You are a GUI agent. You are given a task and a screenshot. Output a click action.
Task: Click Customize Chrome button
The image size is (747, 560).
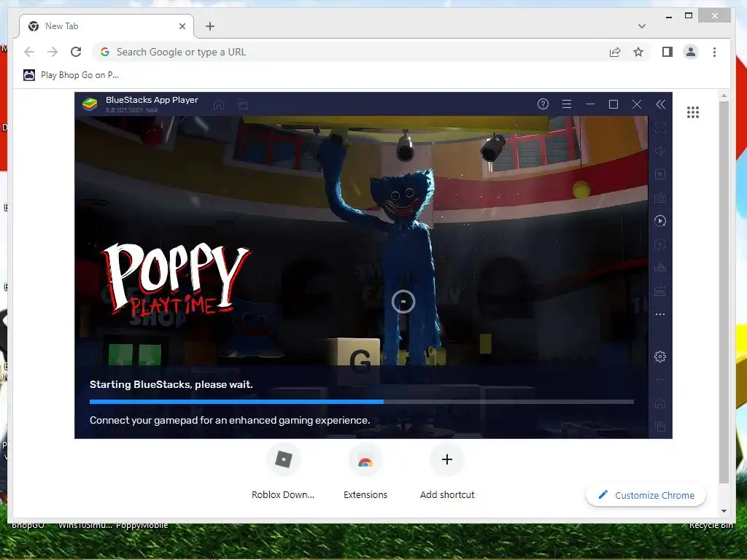pyautogui.click(x=646, y=495)
